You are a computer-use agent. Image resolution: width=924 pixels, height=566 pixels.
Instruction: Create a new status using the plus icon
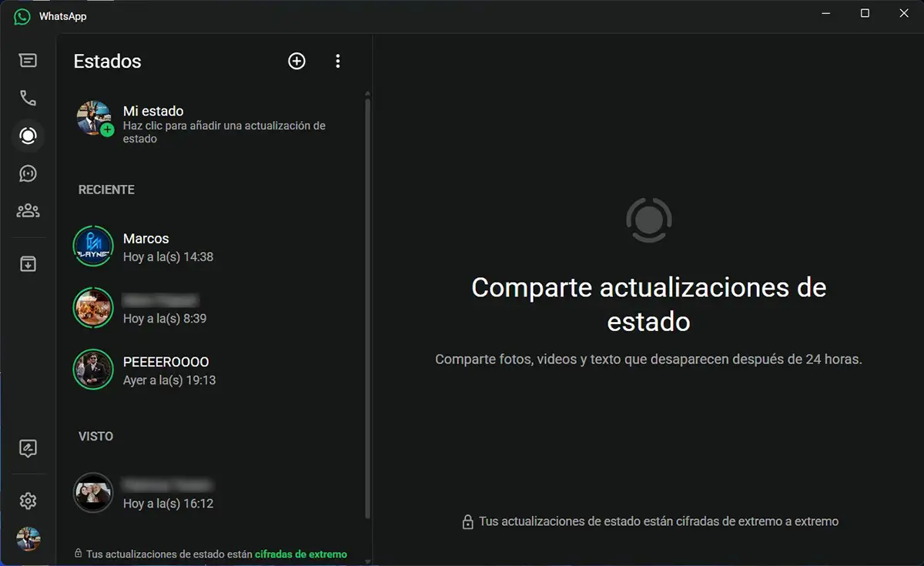pos(296,61)
